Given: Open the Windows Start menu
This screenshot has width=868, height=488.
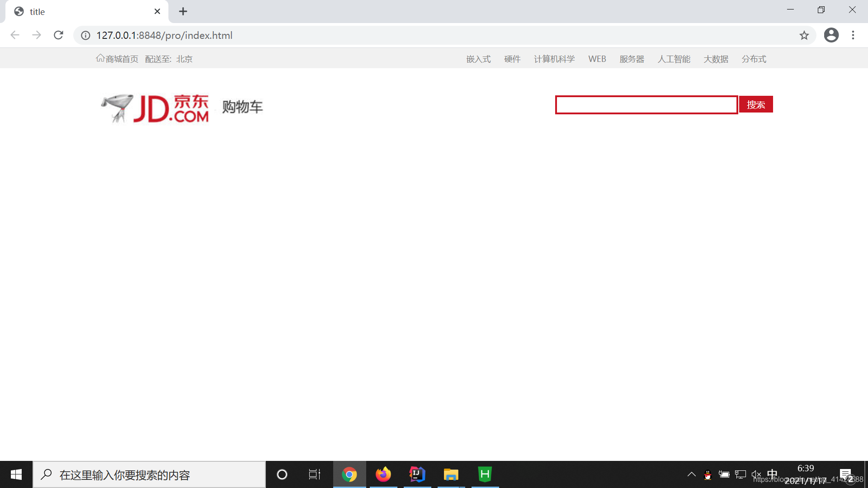Looking at the screenshot, I should tap(16, 474).
